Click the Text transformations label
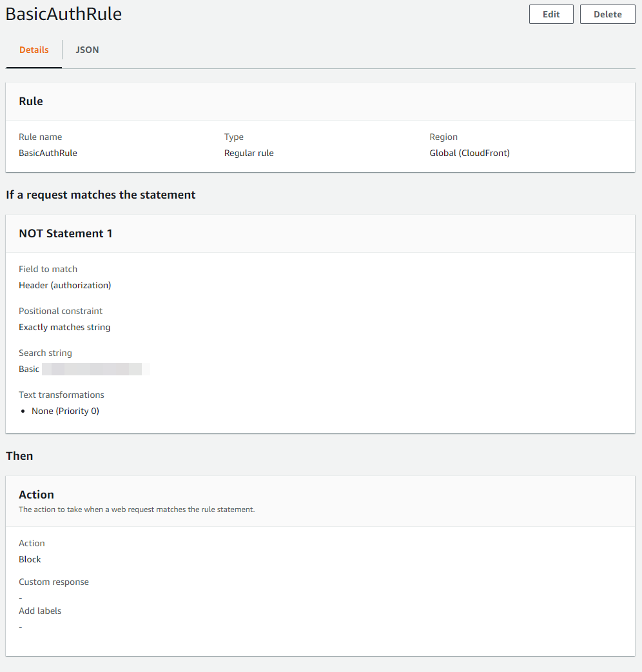642x672 pixels. (x=61, y=395)
